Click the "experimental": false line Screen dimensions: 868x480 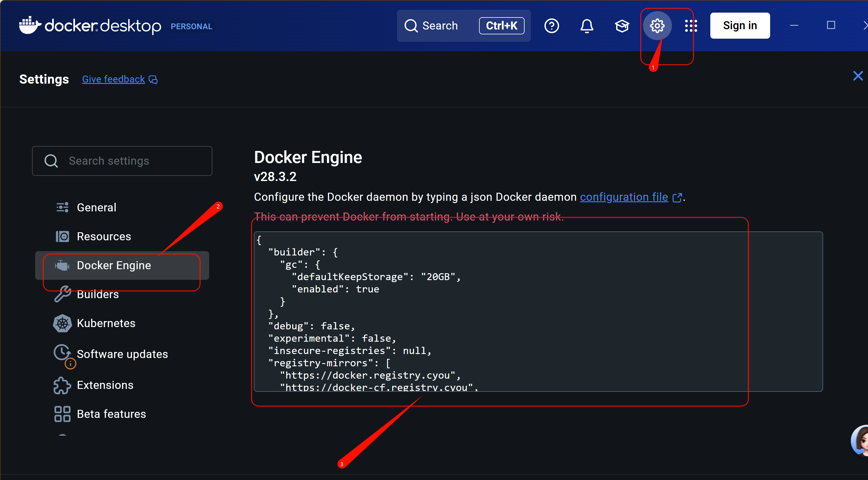[x=332, y=338]
